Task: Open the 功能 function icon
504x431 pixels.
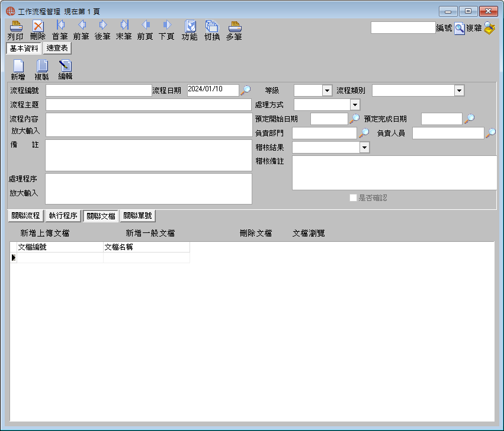Action: coord(190,26)
